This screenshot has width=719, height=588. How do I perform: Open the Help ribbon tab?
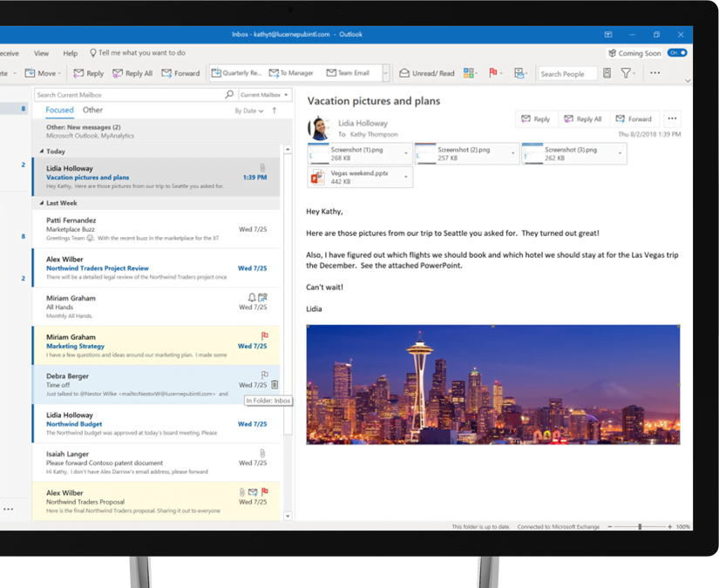click(71, 53)
